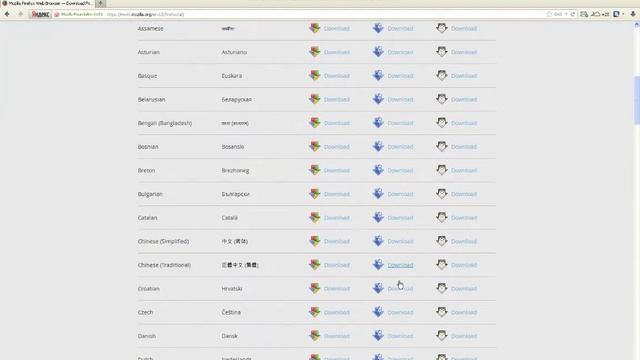Viewport: 640px width, 360px height.
Task: Click the 'Euskara' native name text
Action: click(231, 76)
